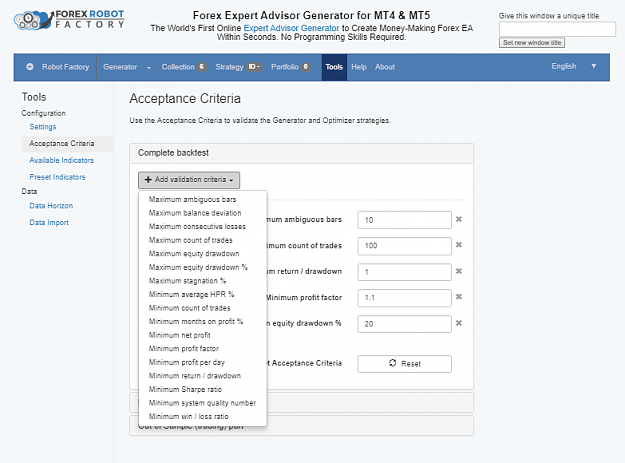Viewport: 625px width, 463px height.
Task: Open Available Indicators in sidebar
Action: [61, 160]
